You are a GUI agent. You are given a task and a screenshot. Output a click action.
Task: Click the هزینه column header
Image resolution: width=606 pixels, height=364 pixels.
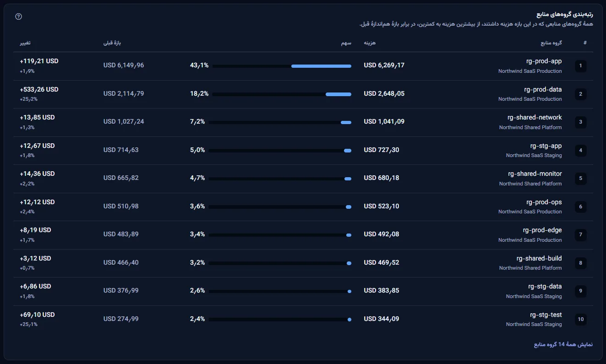(x=370, y=43)
